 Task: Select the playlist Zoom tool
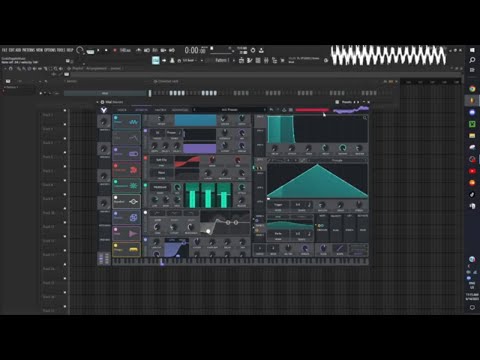55,68
